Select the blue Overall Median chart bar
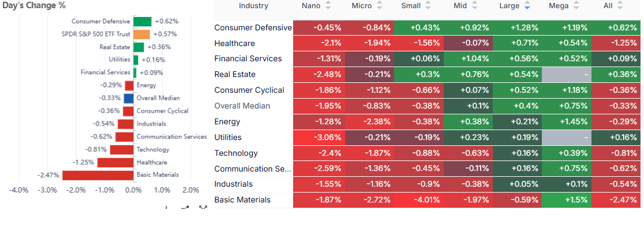 coord(129,98)
